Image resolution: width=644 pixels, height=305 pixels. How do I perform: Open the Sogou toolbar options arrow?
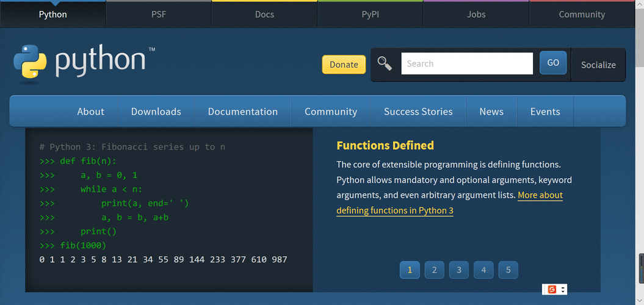[x=563, y=289]
